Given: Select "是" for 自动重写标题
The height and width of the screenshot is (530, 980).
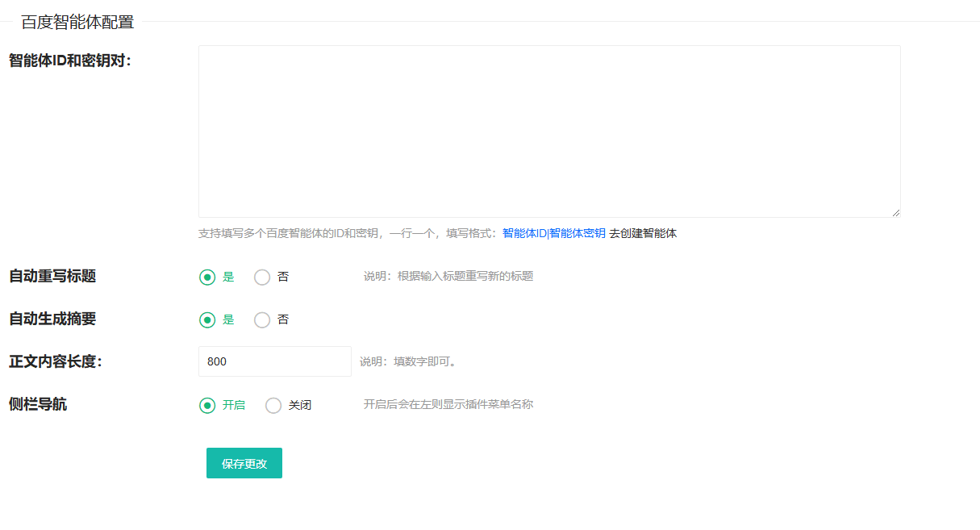Looking at the screenshot, I should point(206,276).
